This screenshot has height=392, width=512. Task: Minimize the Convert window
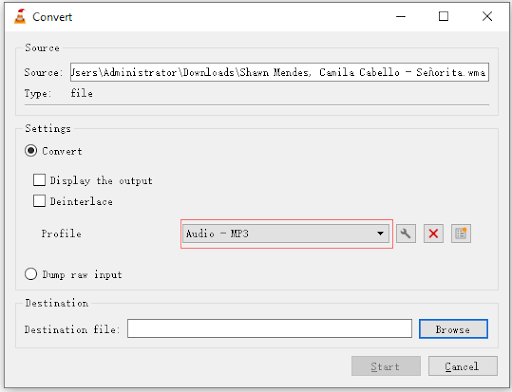pyautogui.click(x=401, y=16)
